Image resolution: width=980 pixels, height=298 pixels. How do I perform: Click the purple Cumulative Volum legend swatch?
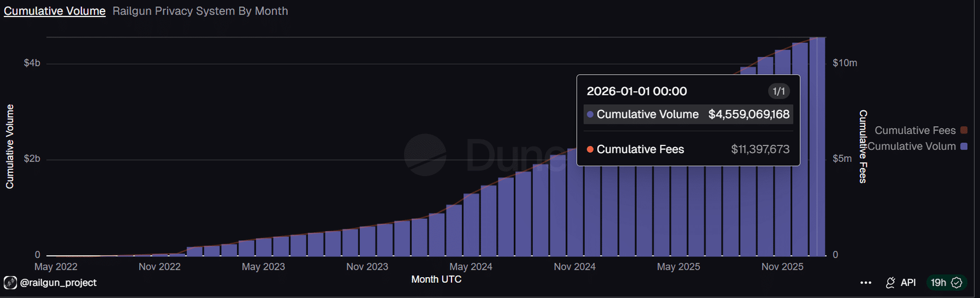964,147
